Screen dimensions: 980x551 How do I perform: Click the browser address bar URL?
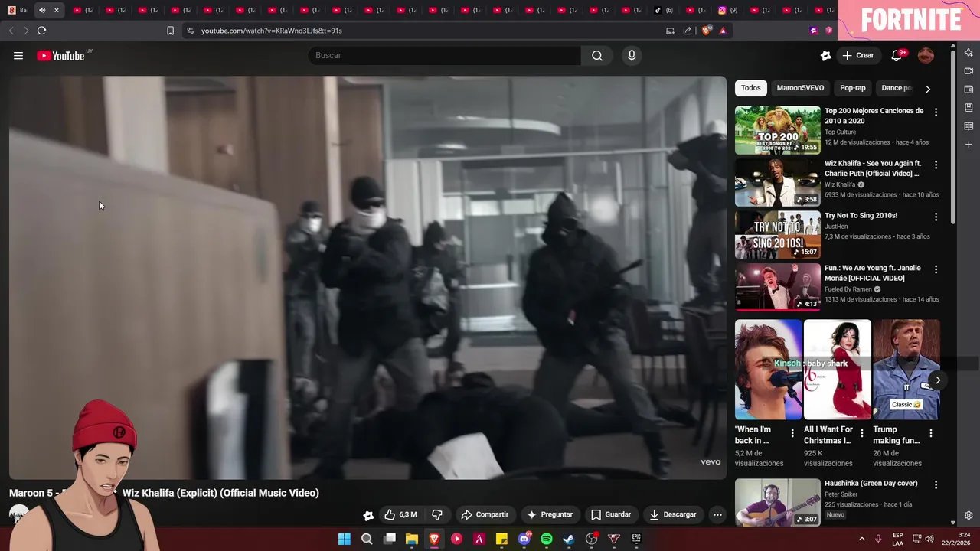(272, 31)
